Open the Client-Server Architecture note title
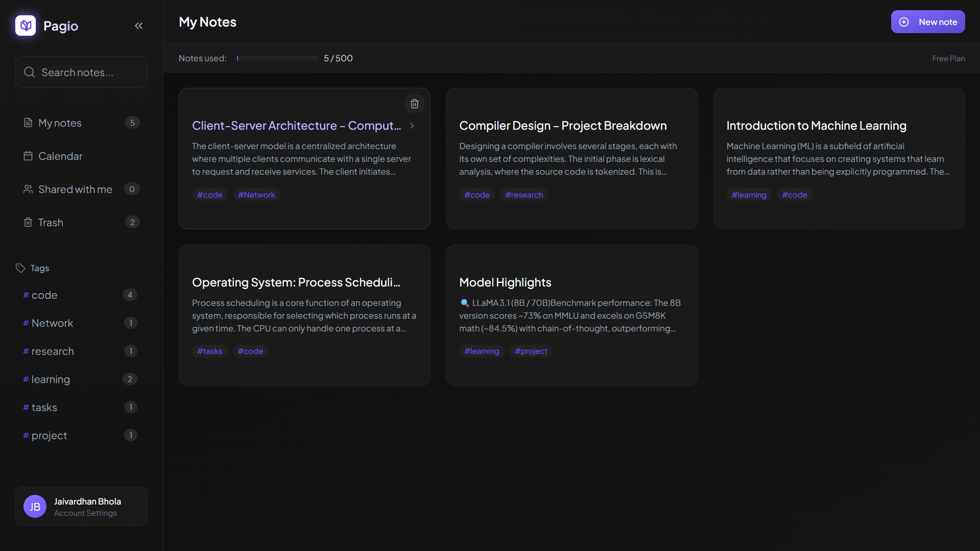Image resolution: width=980 pixels, height=551 pixels. [x=297, y=126]
